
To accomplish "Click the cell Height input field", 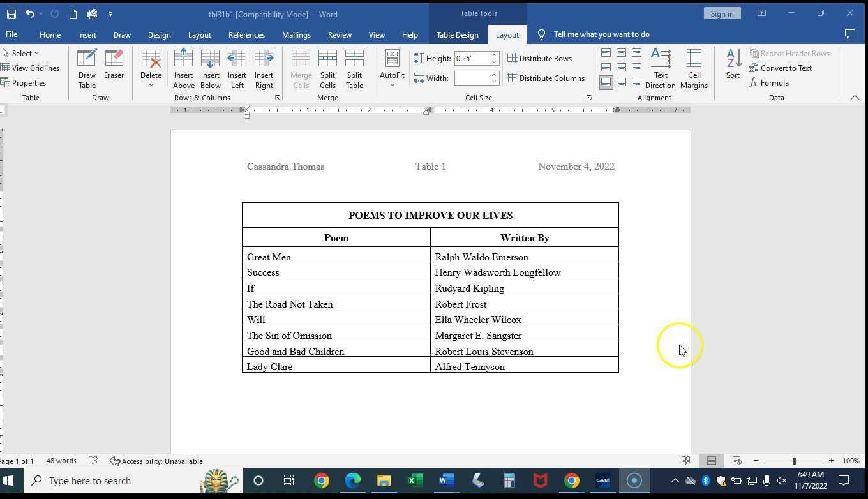I will click(472, 58).
